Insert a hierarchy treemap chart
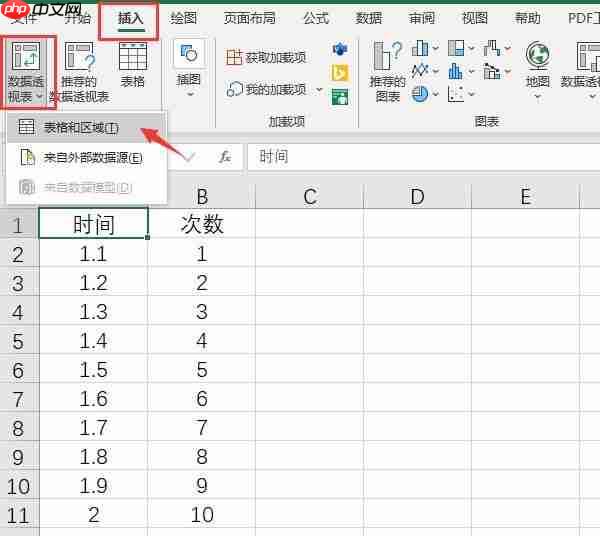 point(456,48)
